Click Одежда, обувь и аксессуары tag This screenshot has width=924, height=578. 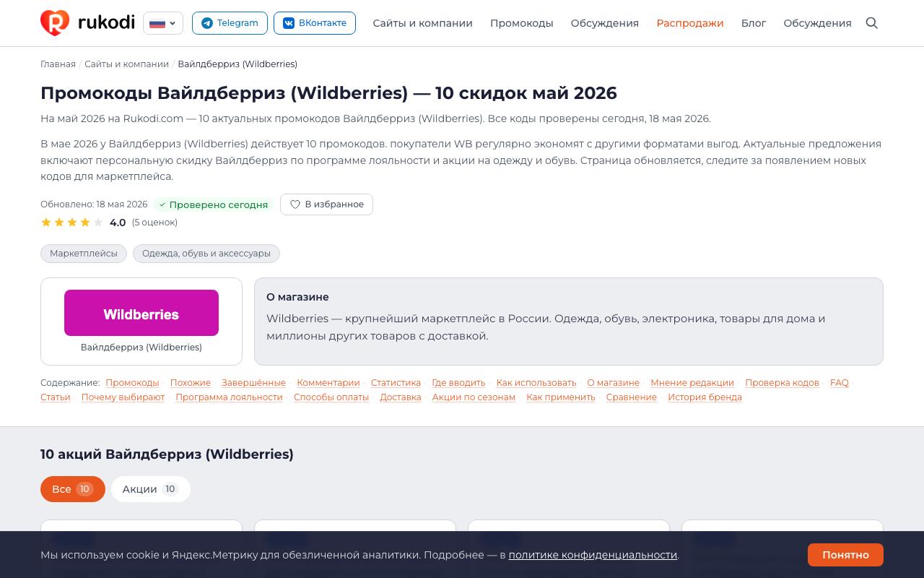pos(206,254)
